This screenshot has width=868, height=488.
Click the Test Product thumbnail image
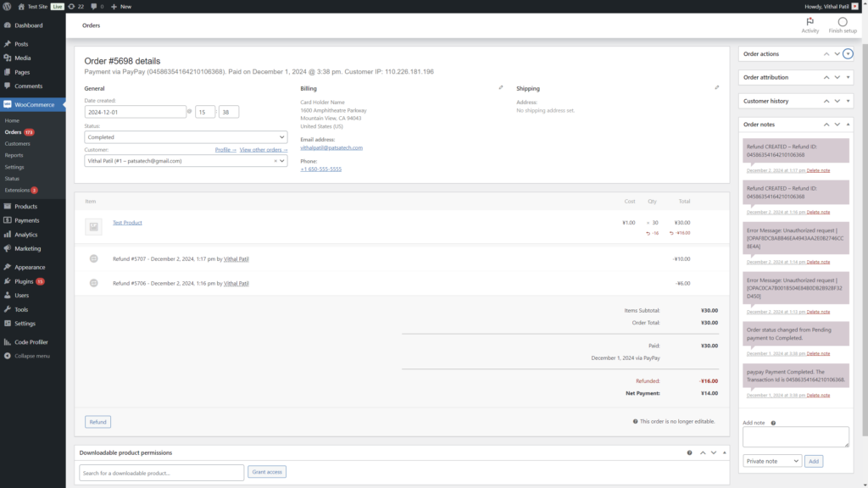click(x=93, y=226)
